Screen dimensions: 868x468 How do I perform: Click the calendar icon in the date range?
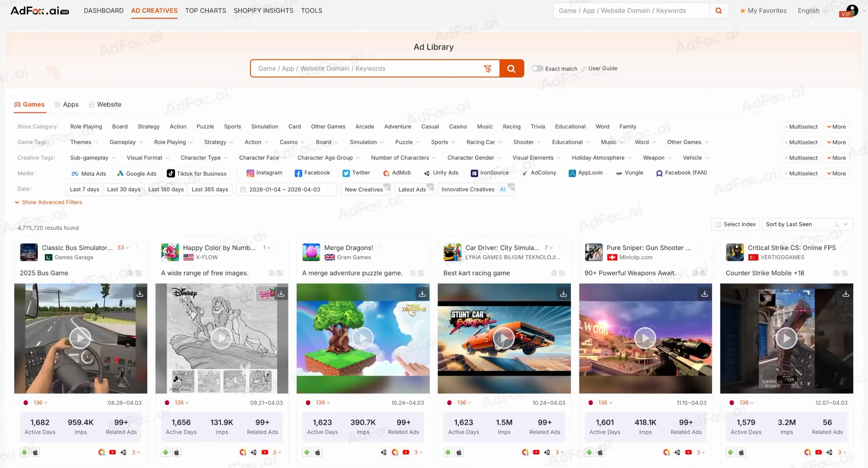click(x=243, y=189)
